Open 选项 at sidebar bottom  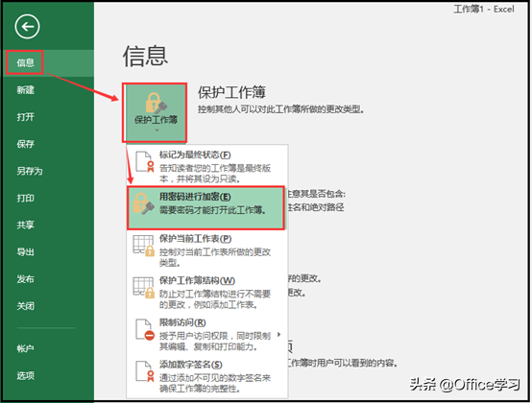tap(26, 375)
